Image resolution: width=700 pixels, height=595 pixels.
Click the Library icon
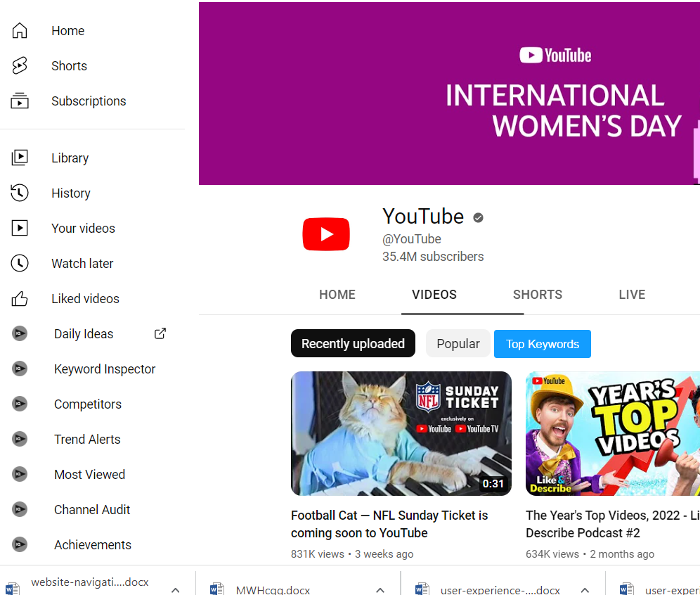[20, 158]
